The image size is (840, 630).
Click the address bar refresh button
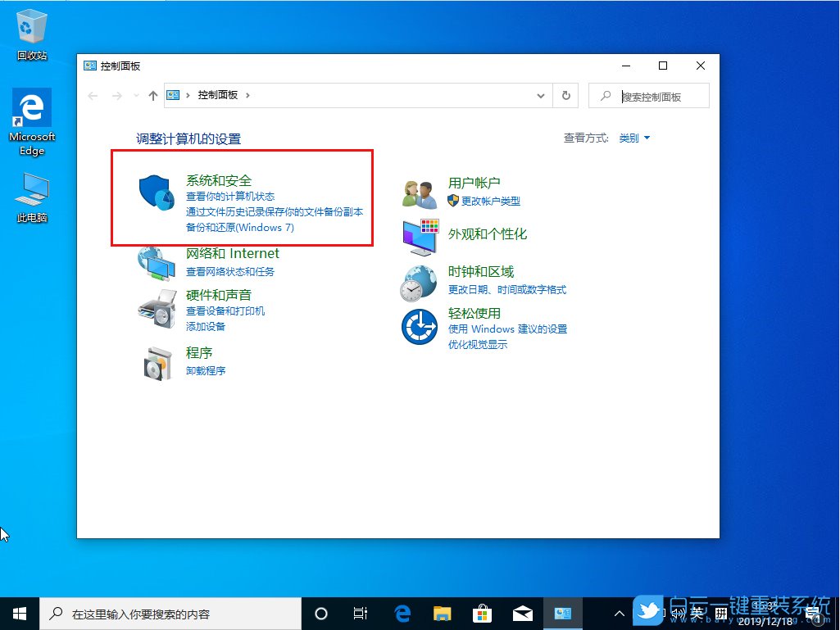566,95
